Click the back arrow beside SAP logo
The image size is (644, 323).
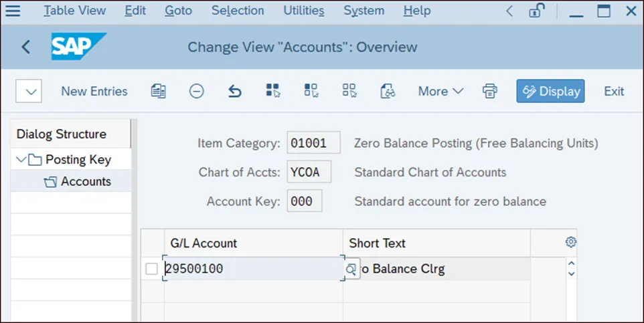[26, 47]
